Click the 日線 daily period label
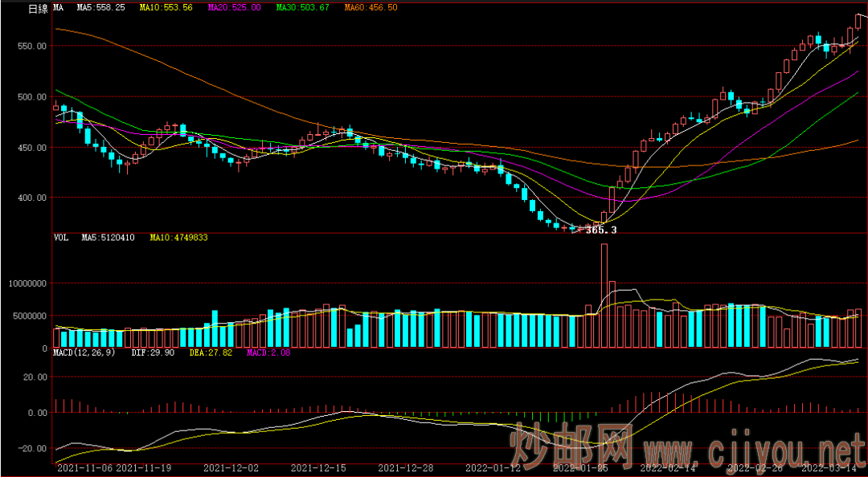868x477 pixels. pos(38,8)
